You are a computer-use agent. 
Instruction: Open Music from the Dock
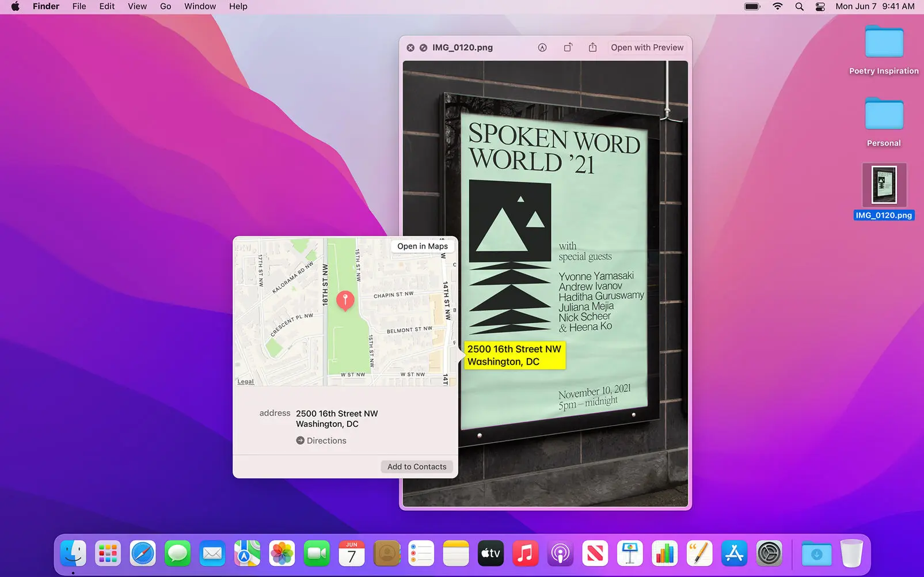coord(526,554)
